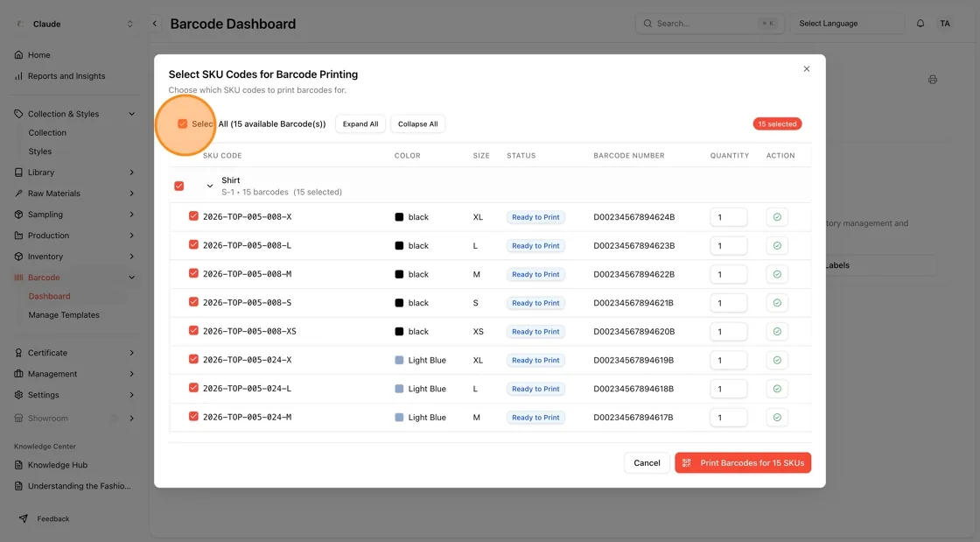Click the Barcode icon in sidebar

pyautogui.click(x=18, y=278)
